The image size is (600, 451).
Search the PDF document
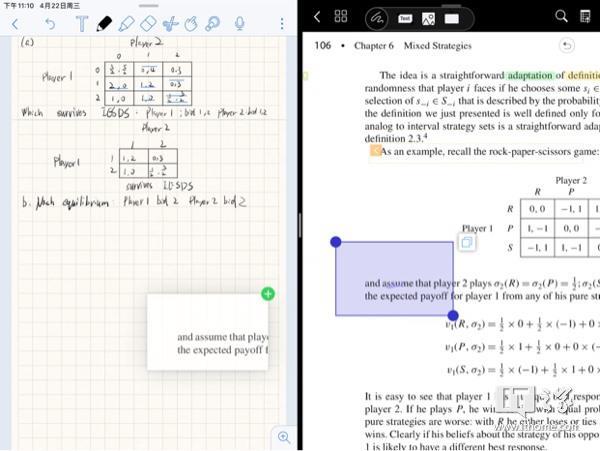coord(561,16)
